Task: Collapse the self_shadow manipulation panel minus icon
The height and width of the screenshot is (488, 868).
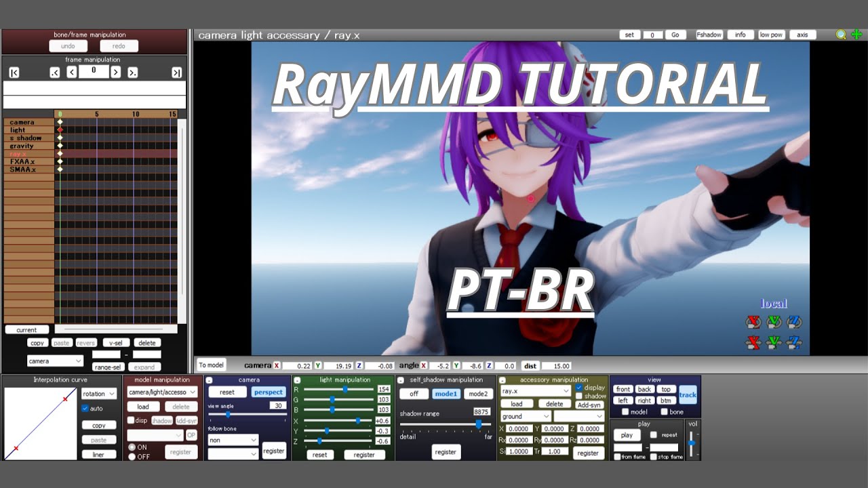Action: tap(401, 380)
